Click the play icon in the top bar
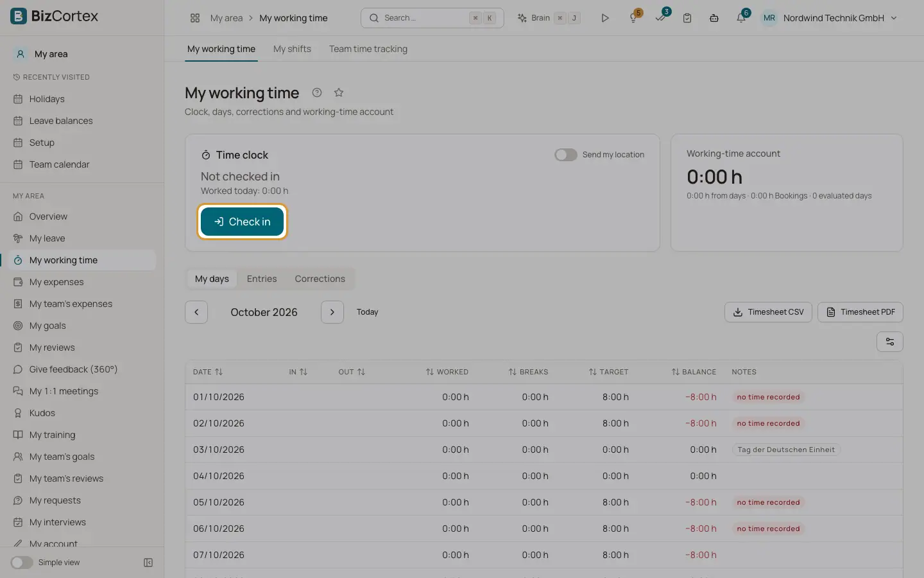 (x=605, y=18)
